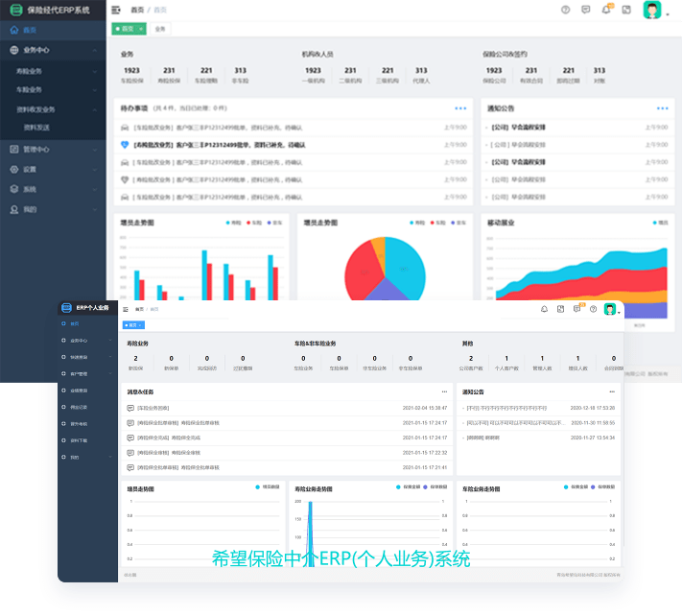This screenshot has width=682, height=616.
Task: Collapse the 业务中心 menu chevron in back sidebar
Action: [x=95, y=51]
